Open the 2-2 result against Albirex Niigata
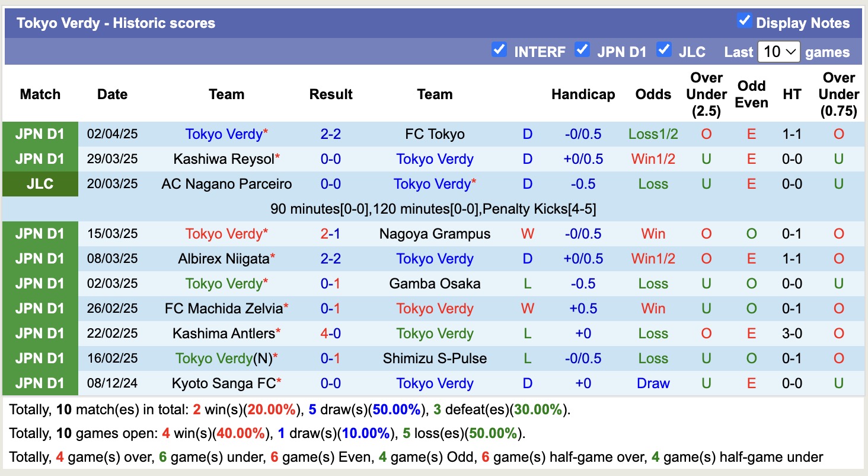 [331, 259]
